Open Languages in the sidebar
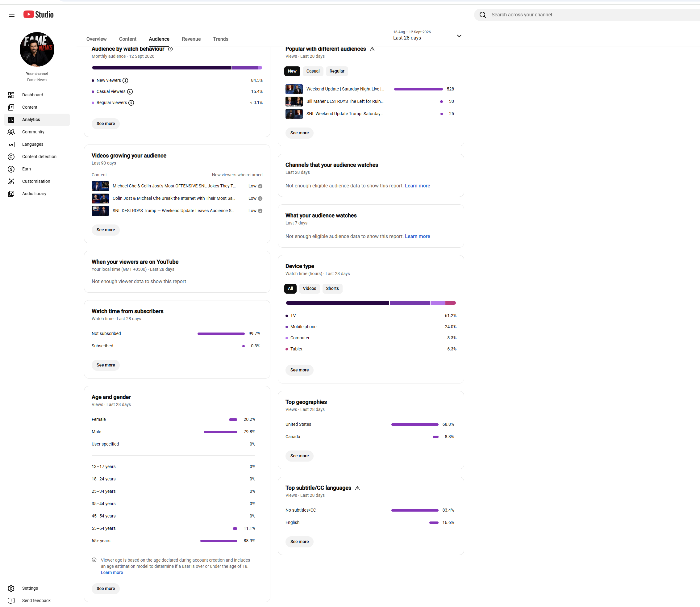The image size is (700, 607). tap(37, 144)
